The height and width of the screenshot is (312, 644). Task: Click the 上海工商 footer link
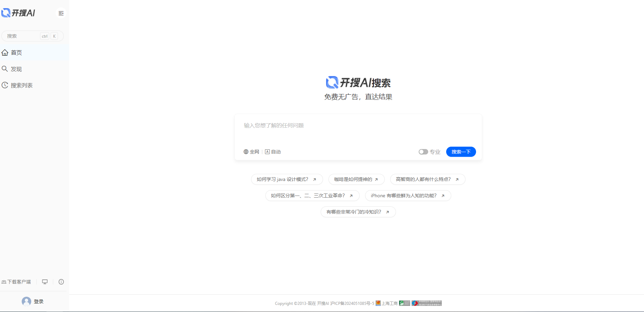click(390, 303)
